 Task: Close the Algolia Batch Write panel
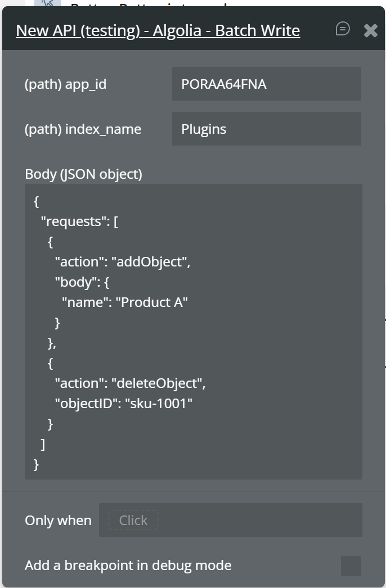click(x=370, y=30)
